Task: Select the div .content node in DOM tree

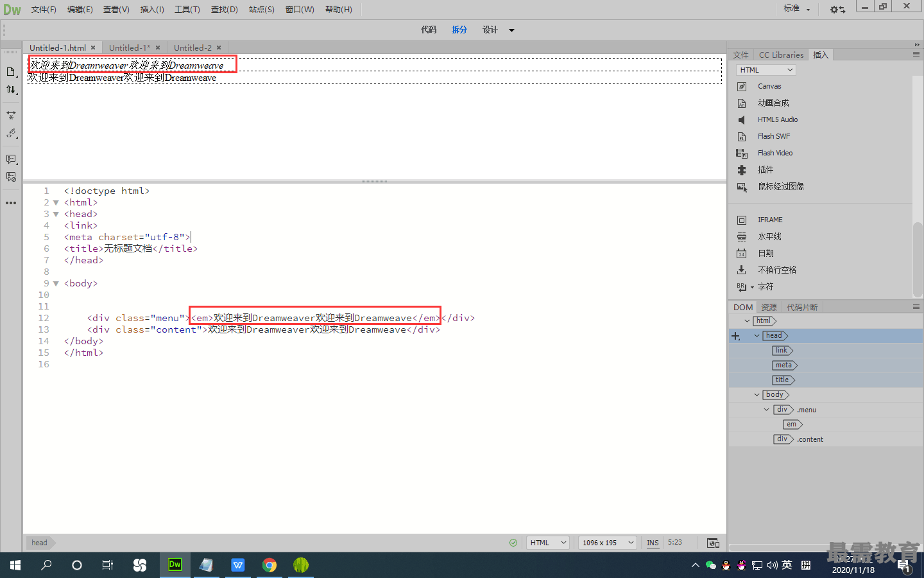Action: [798, 439]
